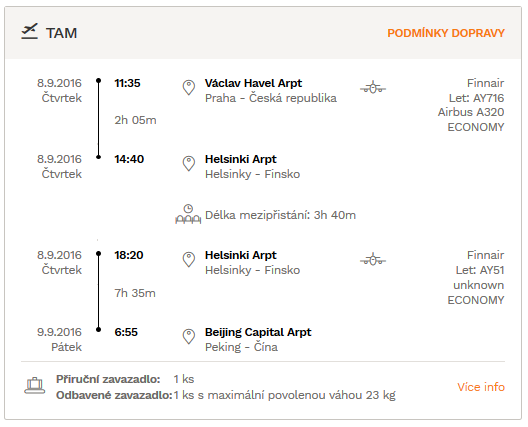Click the 11:35 departure time
528x427 pixels.
(x=127, y=83)
